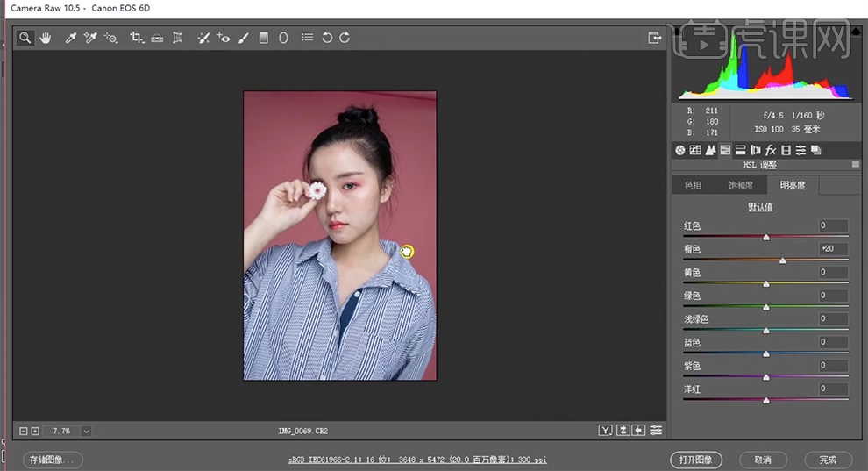Image resolution: width=868 pixels, height=471 pixels.
Task: Click the 红色 value field
Action: (833, 225)
